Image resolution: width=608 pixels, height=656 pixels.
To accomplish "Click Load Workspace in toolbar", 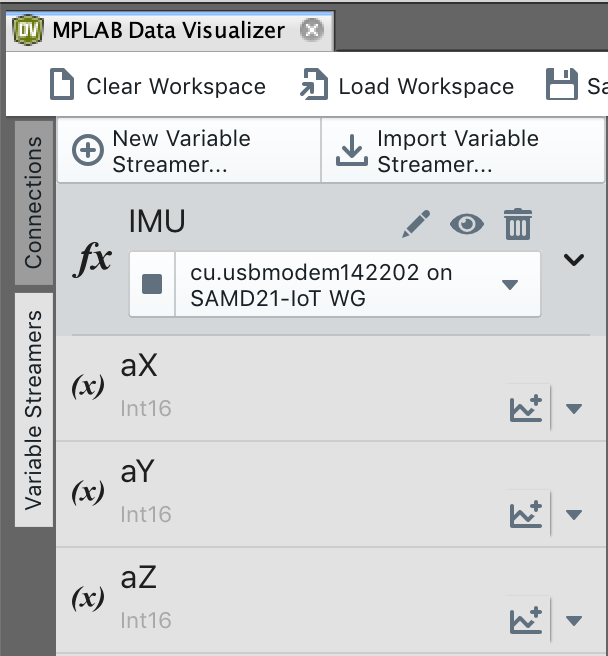I will (x=407, y=86).
